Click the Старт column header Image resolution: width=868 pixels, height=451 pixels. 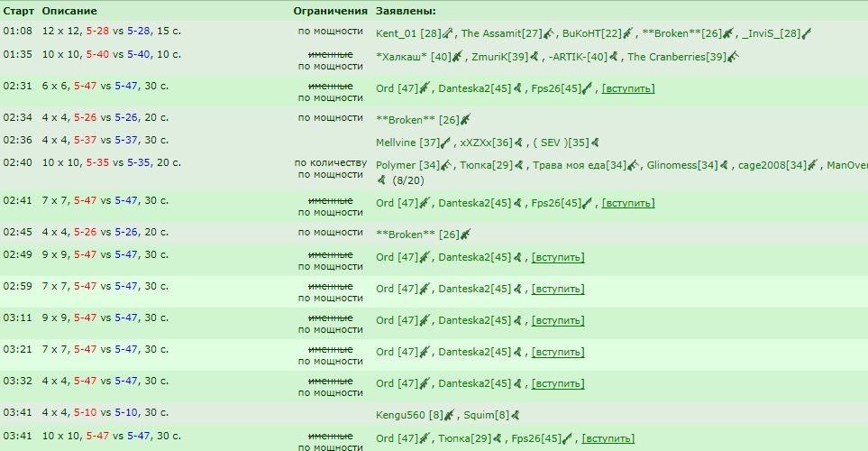click(18, 11)
